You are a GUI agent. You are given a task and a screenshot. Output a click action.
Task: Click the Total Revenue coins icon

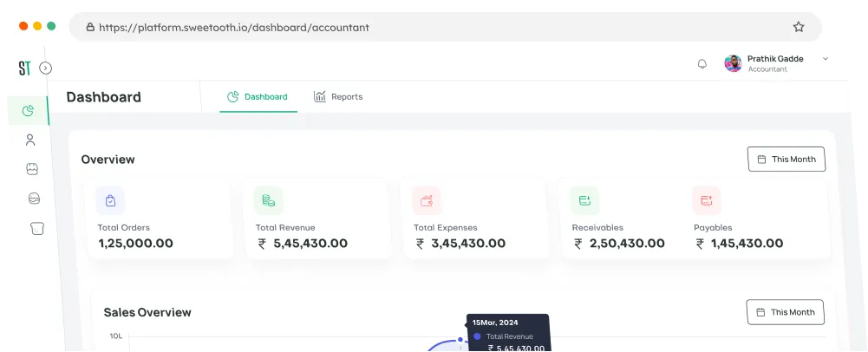[x=269, y=200]
